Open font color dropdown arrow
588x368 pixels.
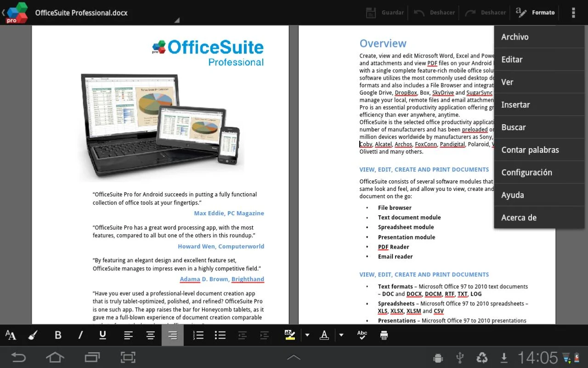[341, 335]
